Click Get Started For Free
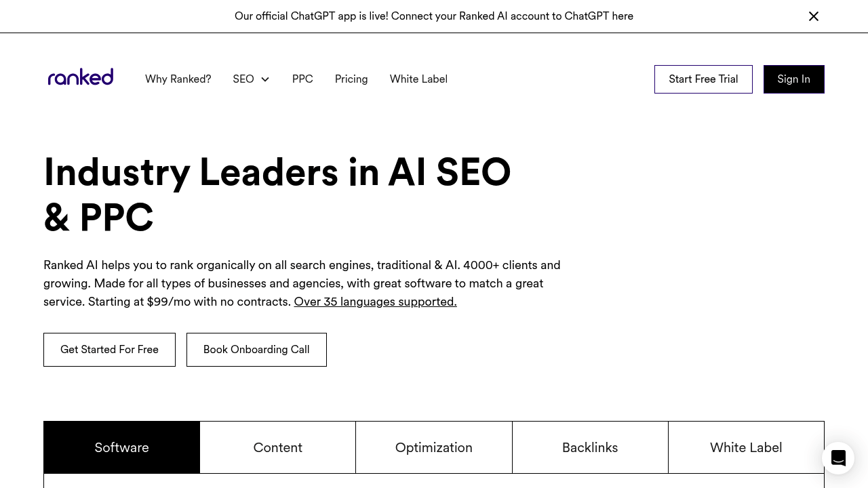The image size is (868, 488). point(109,350)
